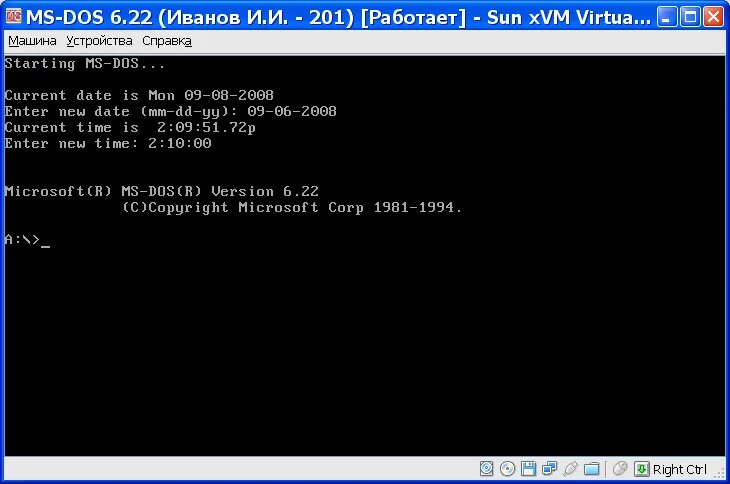Click the 'Version 6.22' text

pyautogui.click(x=265, y=191)
